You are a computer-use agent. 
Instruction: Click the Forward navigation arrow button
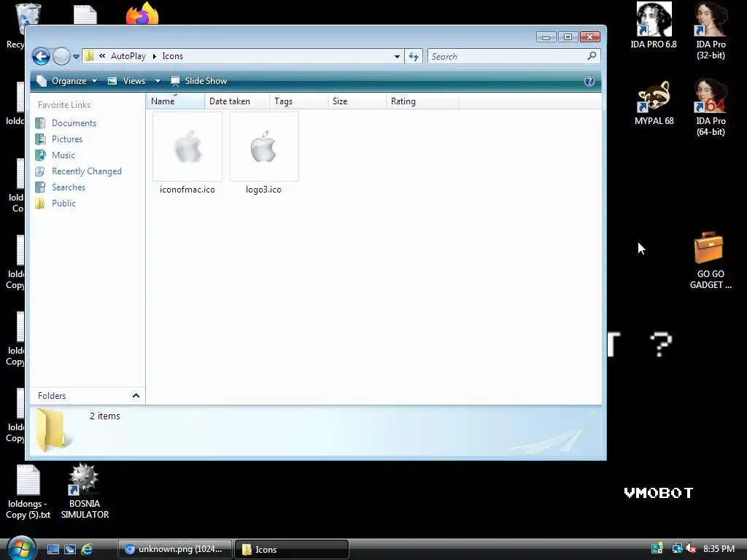coord(61,57)
